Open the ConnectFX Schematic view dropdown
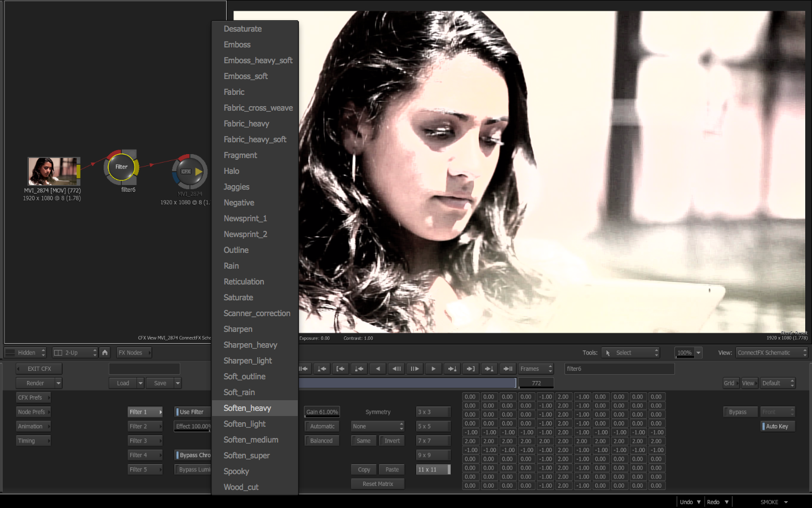The width and height of the screenshot is (812, 508). click(771, 353)
